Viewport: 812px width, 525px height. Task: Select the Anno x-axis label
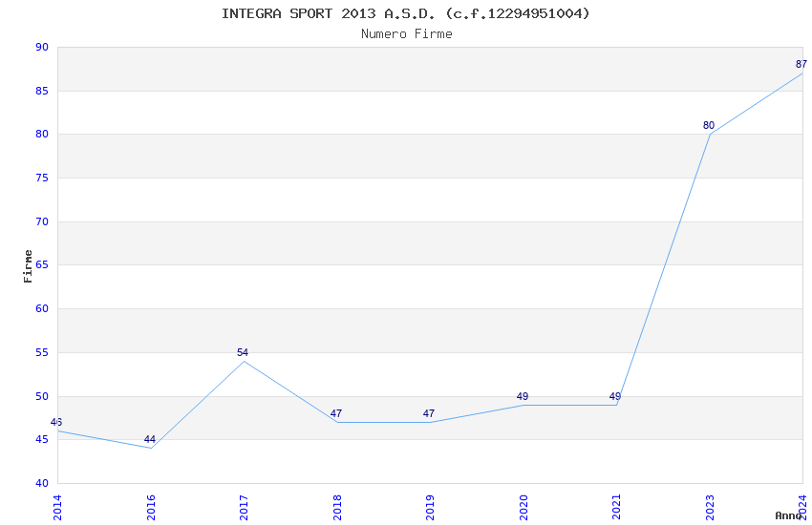pos(788,515)
